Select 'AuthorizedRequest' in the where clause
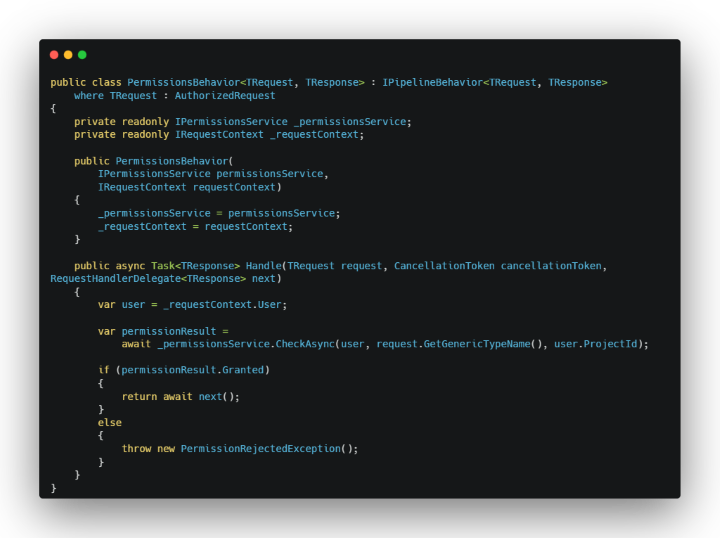Screen dimensions: 720x538 coord(225,95)
